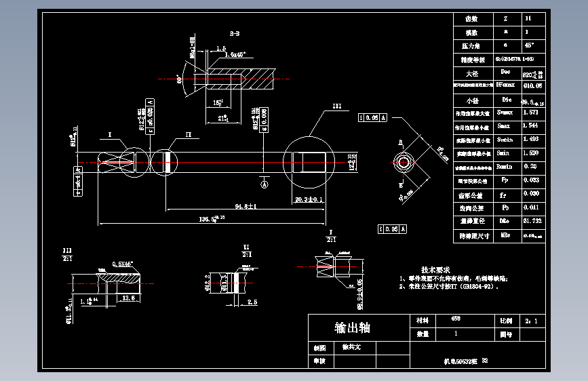
Task: Select the 跨棒距尺寸 row label
Action: click(x=474, y=236)
